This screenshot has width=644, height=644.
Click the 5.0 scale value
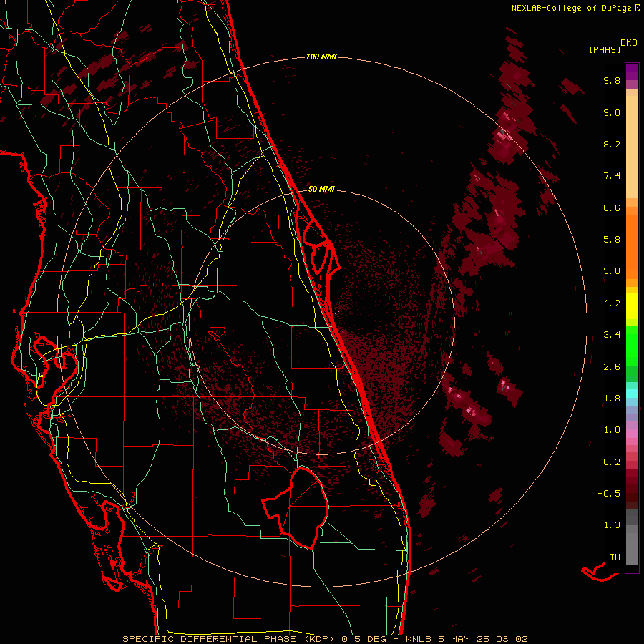[x=612, y=271]
